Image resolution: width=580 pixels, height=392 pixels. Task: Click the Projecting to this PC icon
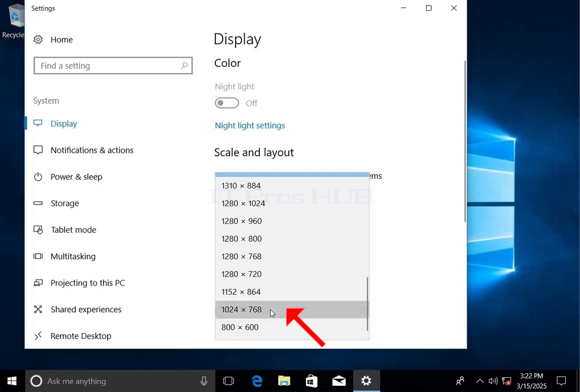tap(38, 283)
